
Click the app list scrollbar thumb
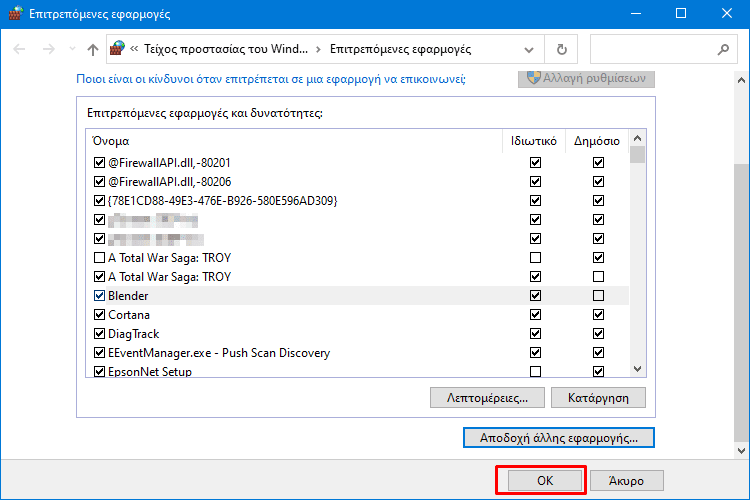[x=637, y=155]
